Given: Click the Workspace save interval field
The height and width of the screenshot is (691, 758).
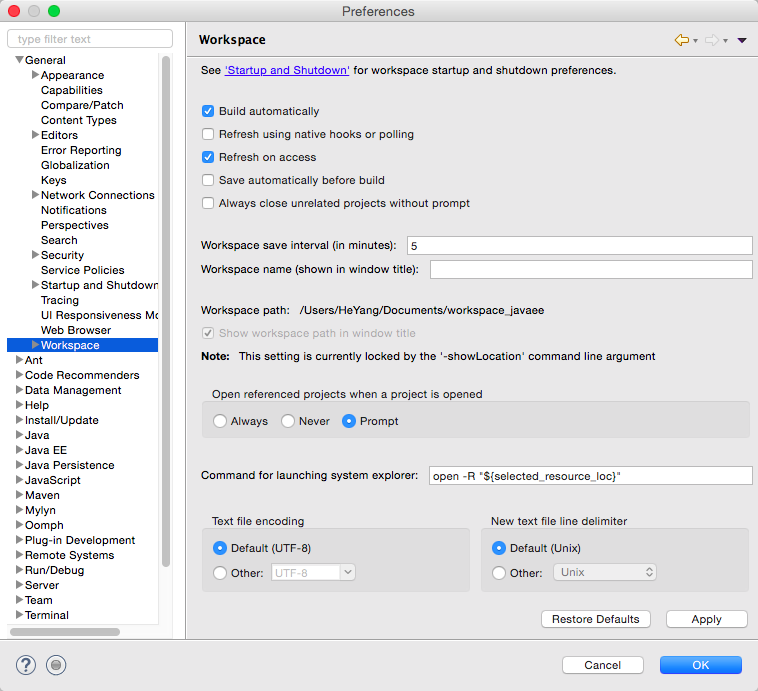Looking at the screenshot, I should click(x=580, y=246).
